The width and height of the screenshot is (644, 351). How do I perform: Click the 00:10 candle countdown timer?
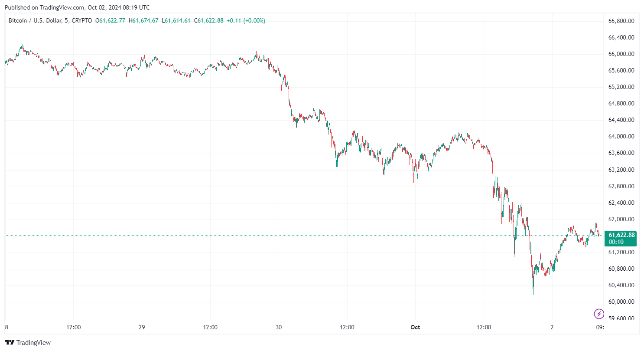coord(615,242)
